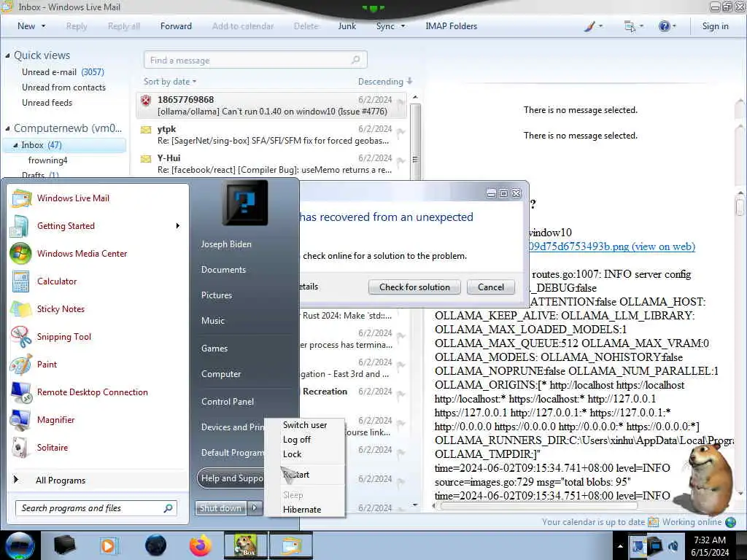Launch Magnifier
Viewport: 747px width, 560px height.
tap(55, 419)
